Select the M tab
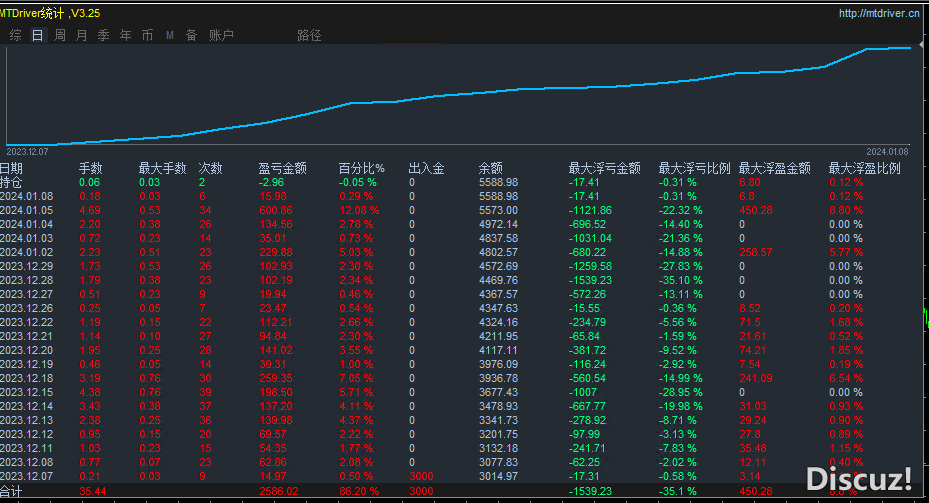 pos(170,36)
